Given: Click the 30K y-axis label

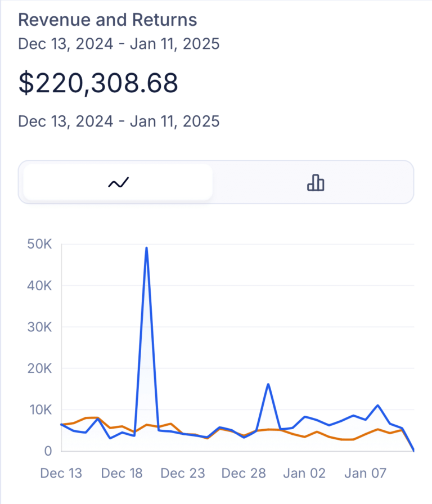Looking at the screenshot, I should pyautogui.click(x=39, y=327).
